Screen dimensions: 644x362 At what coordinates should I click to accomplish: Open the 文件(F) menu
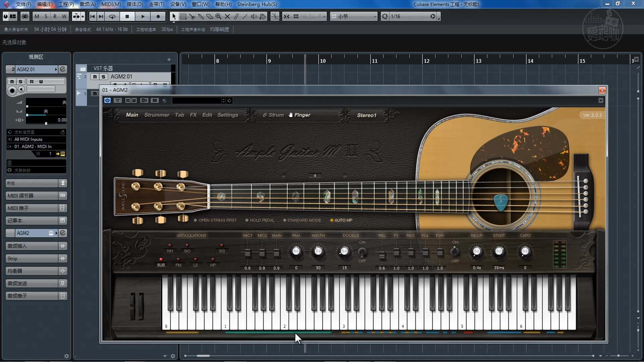(x=23, y=4)
